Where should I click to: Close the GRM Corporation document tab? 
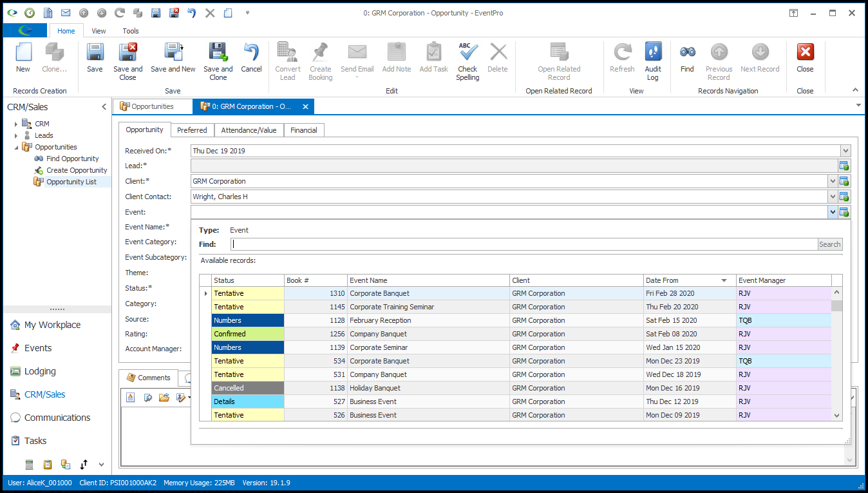coord(305,107)
